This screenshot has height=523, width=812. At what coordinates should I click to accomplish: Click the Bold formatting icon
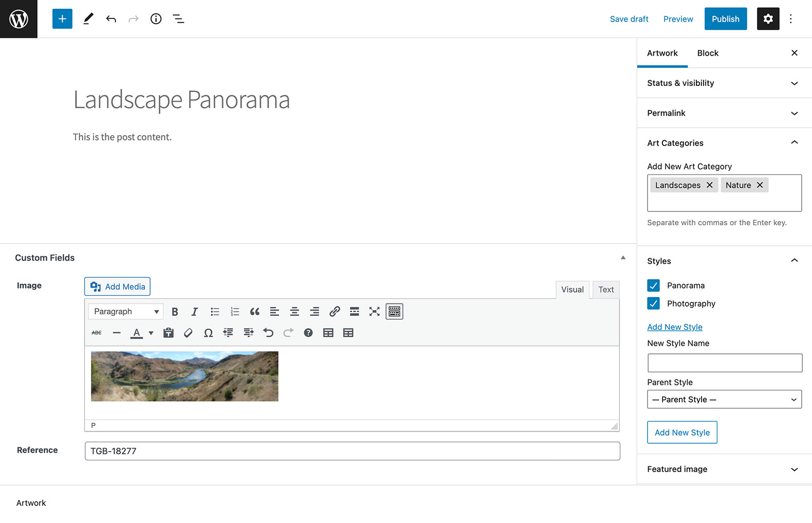(x=175, y=312)
